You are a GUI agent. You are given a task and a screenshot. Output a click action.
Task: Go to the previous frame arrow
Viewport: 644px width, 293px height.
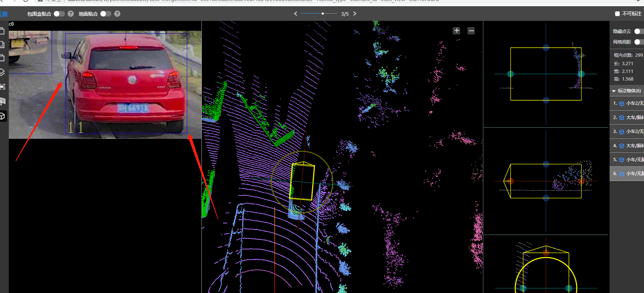coord(296,14)
